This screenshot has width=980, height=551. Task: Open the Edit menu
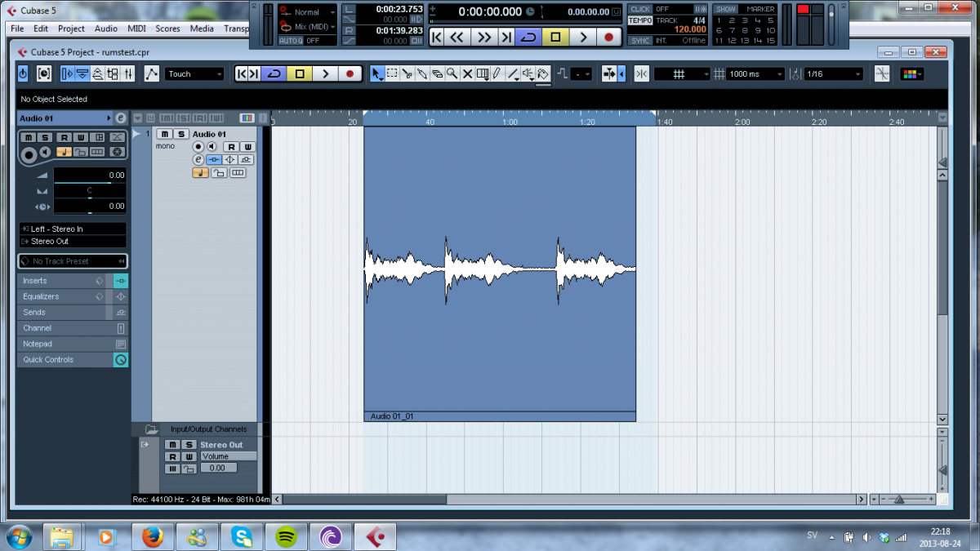tap(41, 29)
